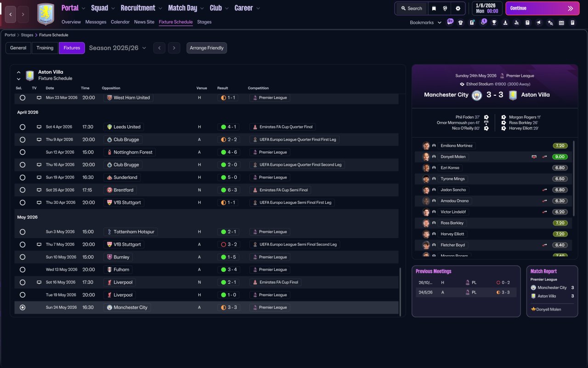588x368 pixels.
Task: Select the General tab
Action: point(18,48)
